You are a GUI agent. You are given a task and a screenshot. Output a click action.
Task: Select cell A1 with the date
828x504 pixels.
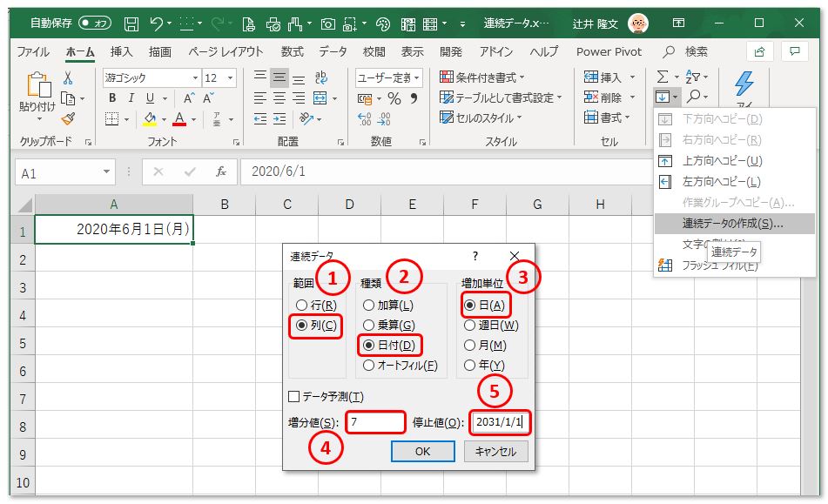point(113,229)
